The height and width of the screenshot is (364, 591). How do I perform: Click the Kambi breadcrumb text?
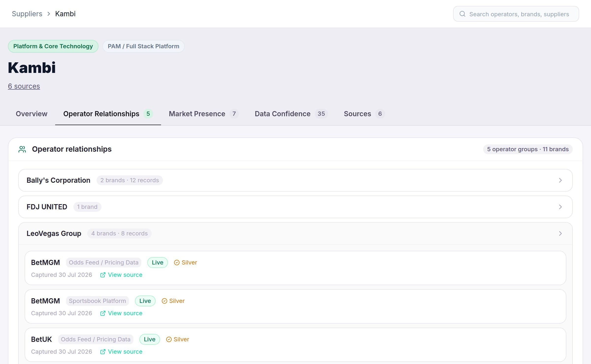click(x=65, y=14)
